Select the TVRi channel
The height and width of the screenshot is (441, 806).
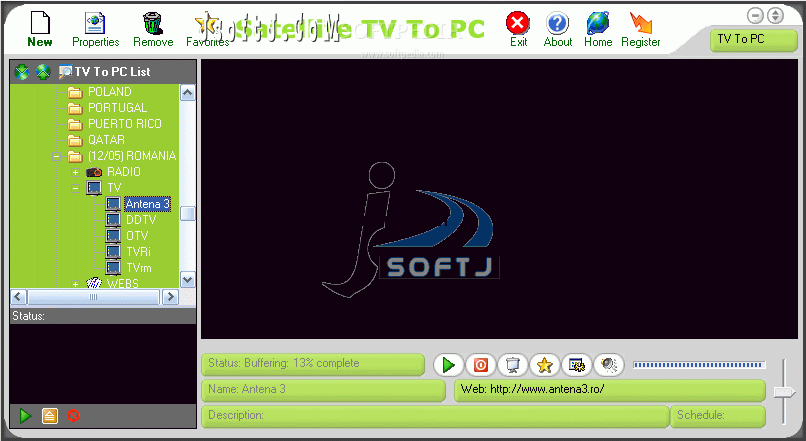pyautogui.click(x=138, y=252)
